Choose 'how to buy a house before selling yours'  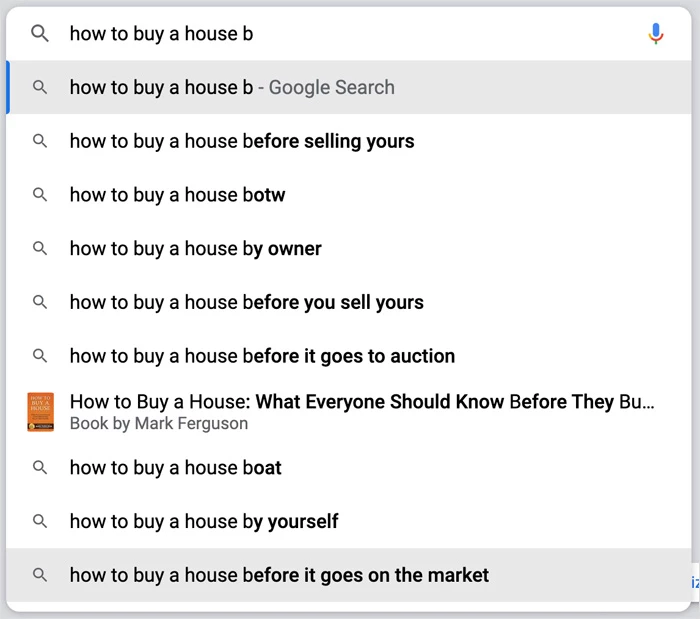coord(242,141)
